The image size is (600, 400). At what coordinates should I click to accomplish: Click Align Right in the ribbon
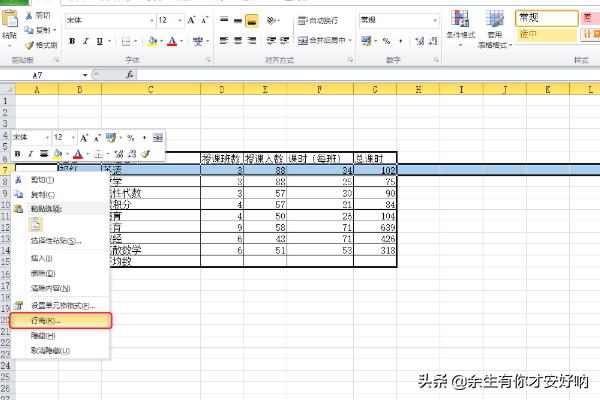point(252,41)
